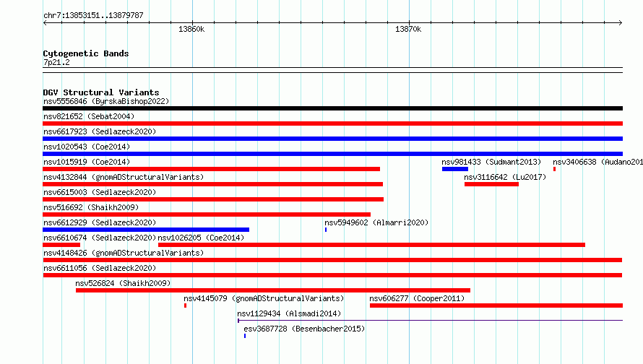Open nsv526824 (Shaikh2009) label
The height and width of the screenshot is (364, 643).
click(x=123, y=283)
